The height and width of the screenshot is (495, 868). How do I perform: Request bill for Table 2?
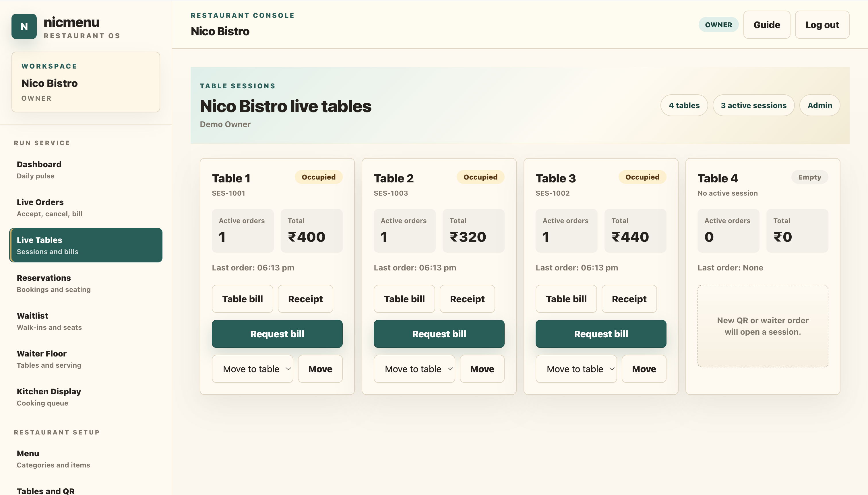[439, 334]
